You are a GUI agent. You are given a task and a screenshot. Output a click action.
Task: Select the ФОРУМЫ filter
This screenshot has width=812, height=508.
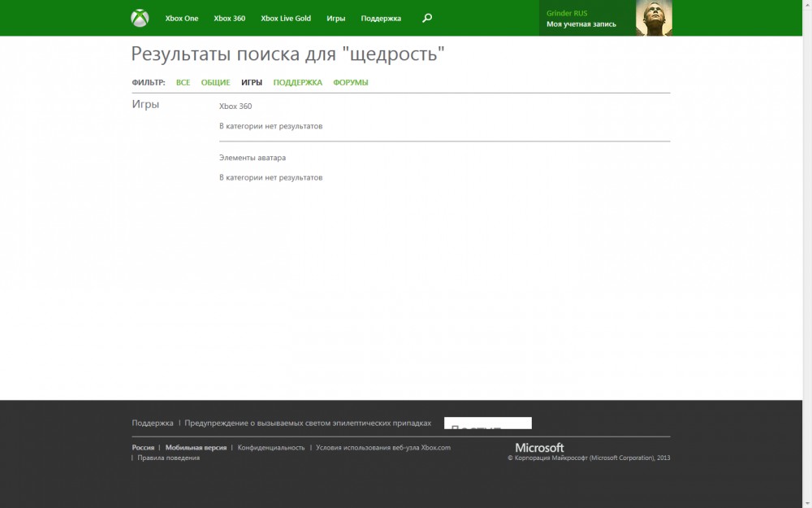pos(351,82)
